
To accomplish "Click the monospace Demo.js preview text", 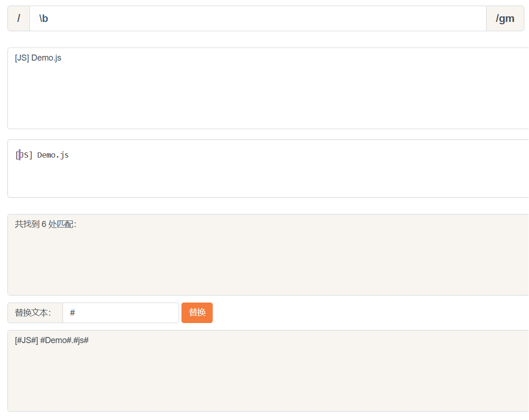I will (x=53, y=155).
